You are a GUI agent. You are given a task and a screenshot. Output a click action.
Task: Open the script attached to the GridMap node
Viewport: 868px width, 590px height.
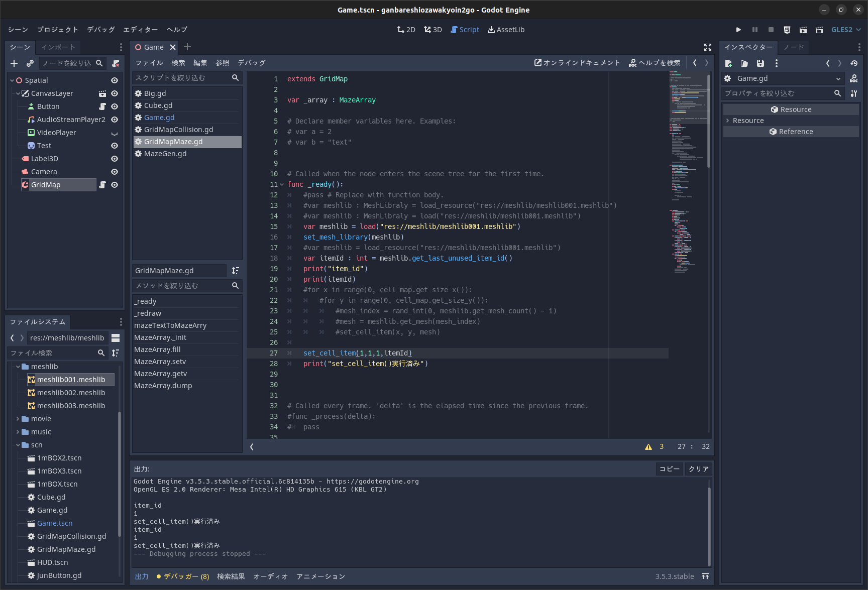click(x=102, y=185)
